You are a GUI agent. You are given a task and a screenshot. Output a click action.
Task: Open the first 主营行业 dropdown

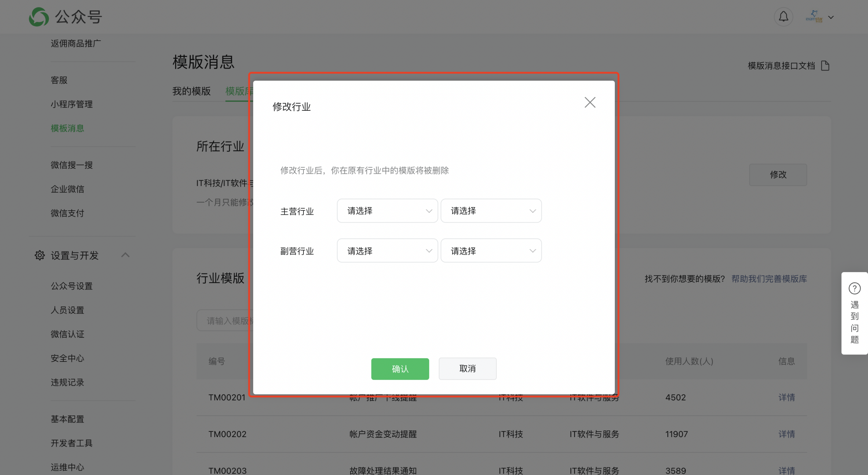[x=387, y=211]
